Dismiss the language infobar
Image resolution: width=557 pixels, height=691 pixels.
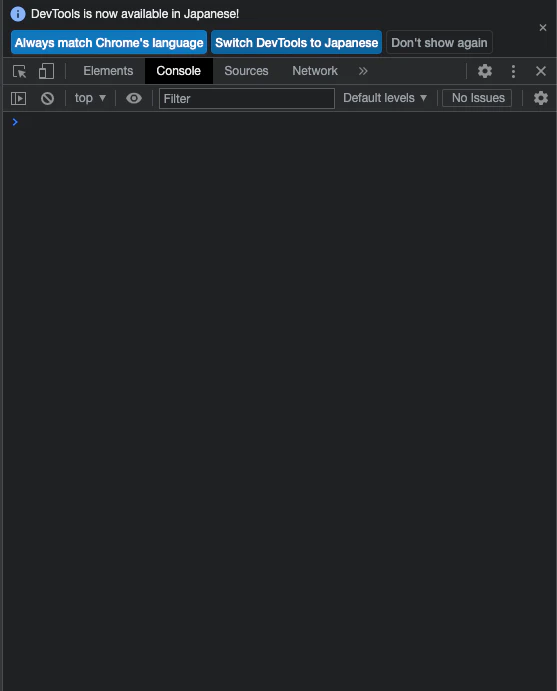coord(543,28)
